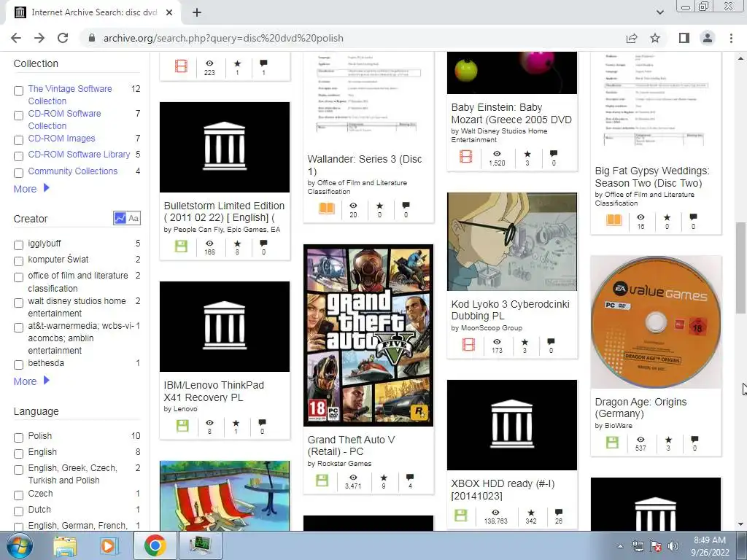Open The Vintage Software Collection link
747x560 pixels.
(70, 95)
